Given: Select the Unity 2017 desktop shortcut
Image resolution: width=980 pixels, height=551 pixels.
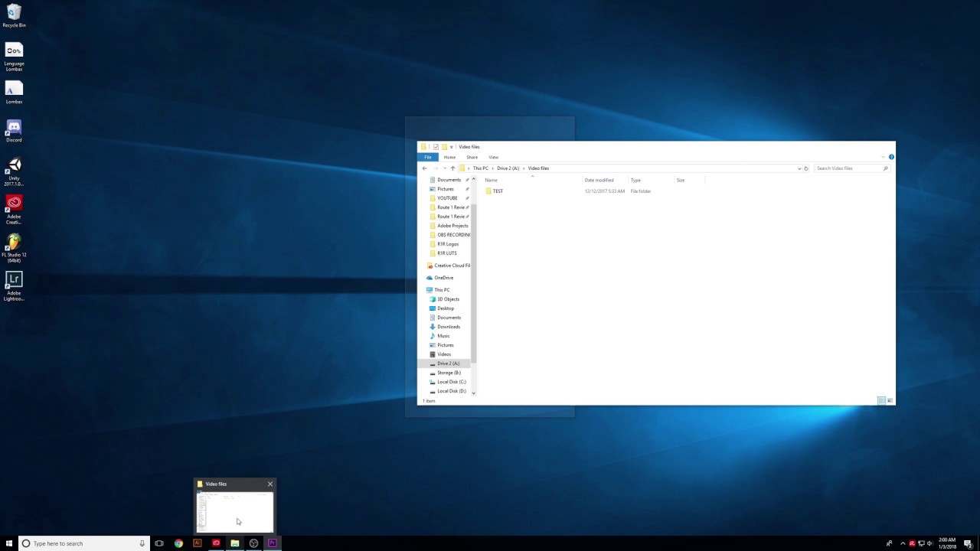Looking at the screenshot, I should click(x=14, y=171).
